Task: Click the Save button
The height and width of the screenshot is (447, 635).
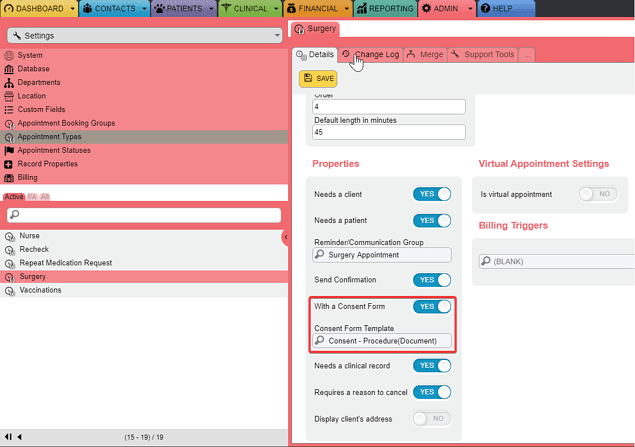Action: [318, 79]
